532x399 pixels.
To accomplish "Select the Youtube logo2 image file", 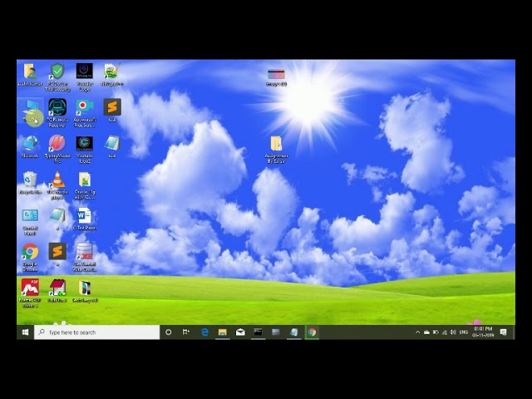I will [85, 150].
